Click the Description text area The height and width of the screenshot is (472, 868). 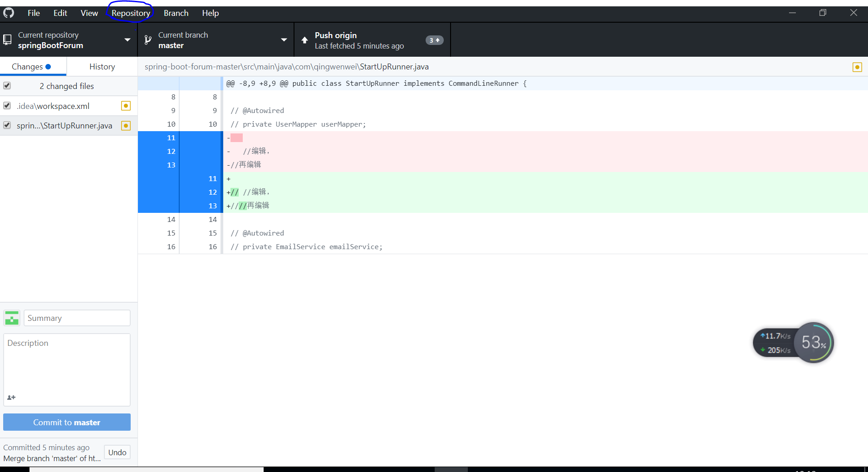pos(67,369)
